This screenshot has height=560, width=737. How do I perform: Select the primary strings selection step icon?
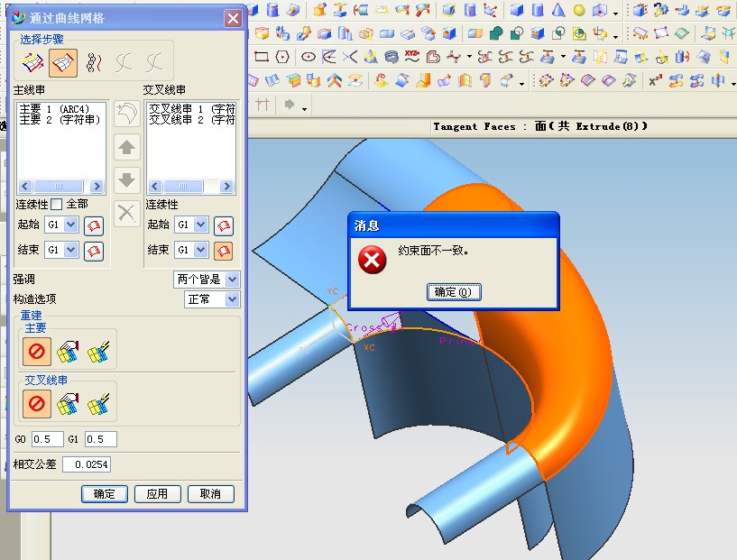pos(32,62)
